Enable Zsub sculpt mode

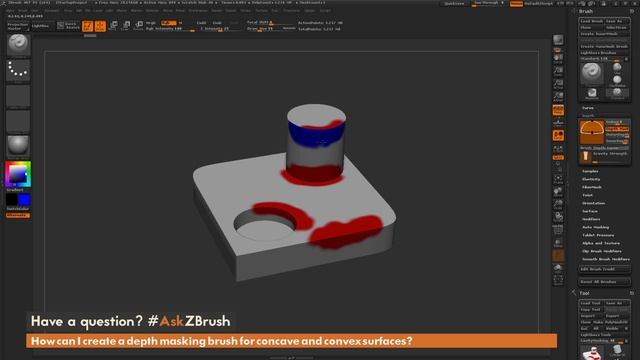click(217, 23)
